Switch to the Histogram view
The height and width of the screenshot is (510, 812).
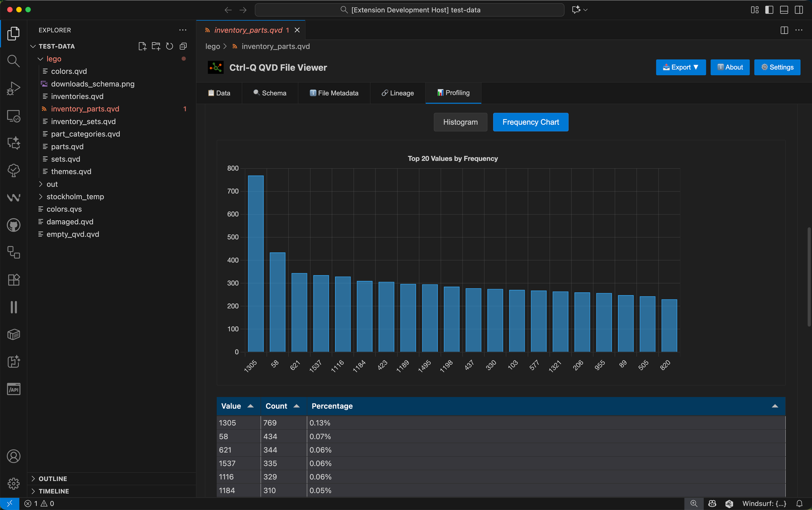coord(460,122)
